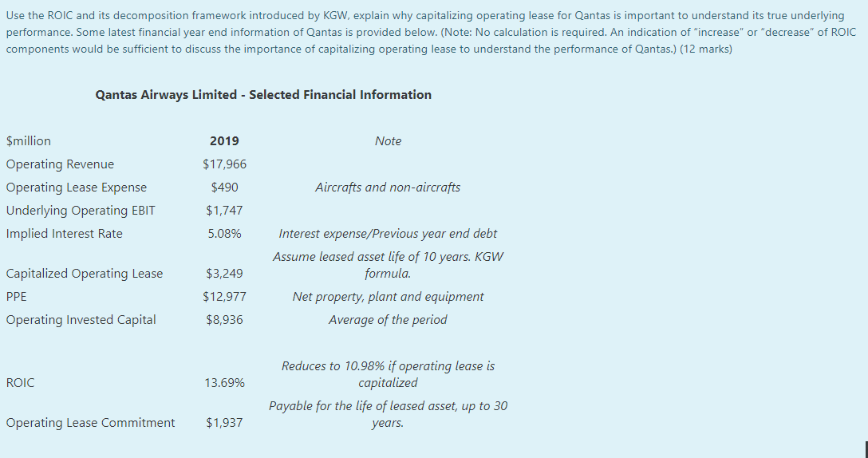Select the Operating Invested Capital label

coord(81,320)
